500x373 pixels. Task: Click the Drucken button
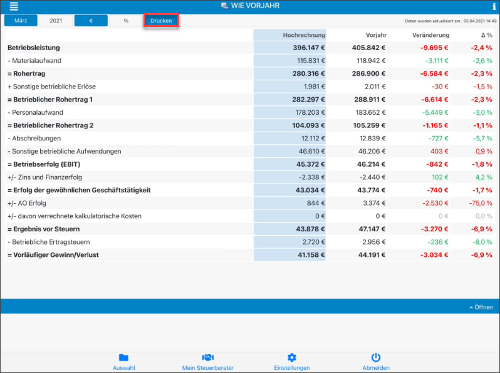pyautogui.click(x=161, y=21)
